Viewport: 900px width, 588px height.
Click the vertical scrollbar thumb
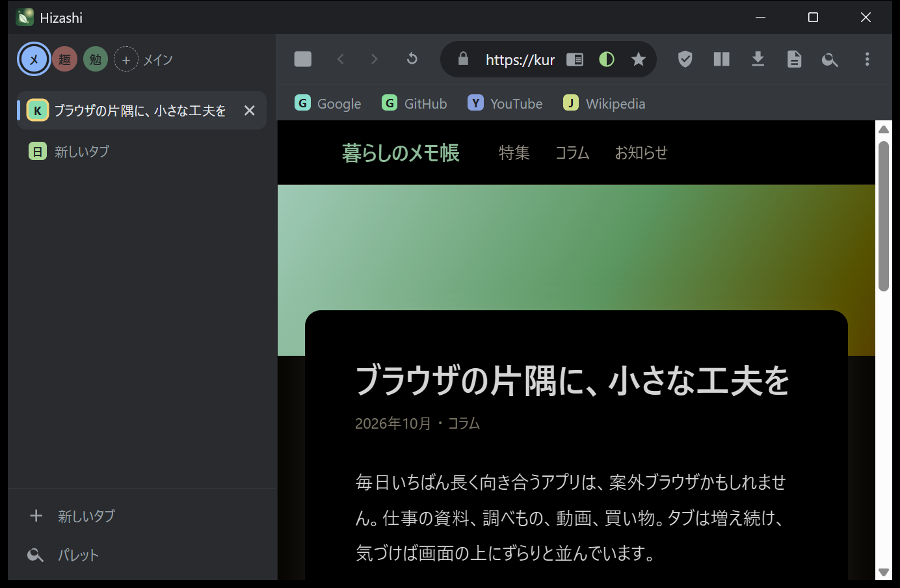[883, 216]
